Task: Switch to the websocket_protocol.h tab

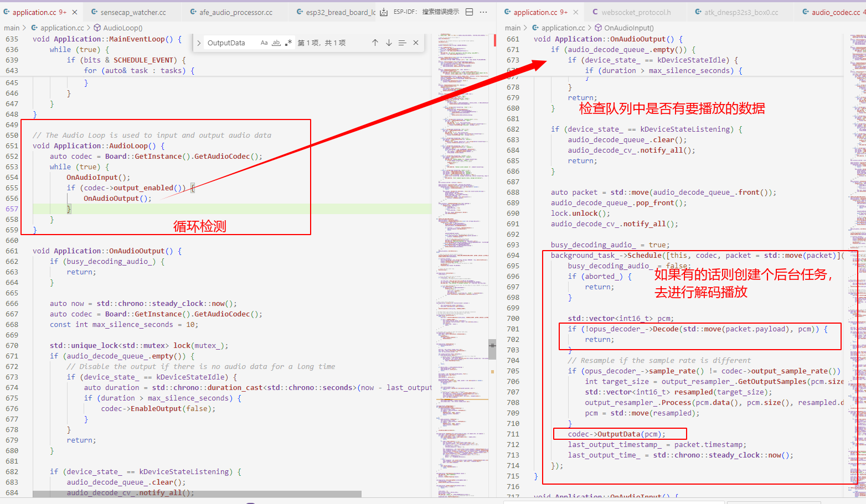Action: tap(636, 12)
